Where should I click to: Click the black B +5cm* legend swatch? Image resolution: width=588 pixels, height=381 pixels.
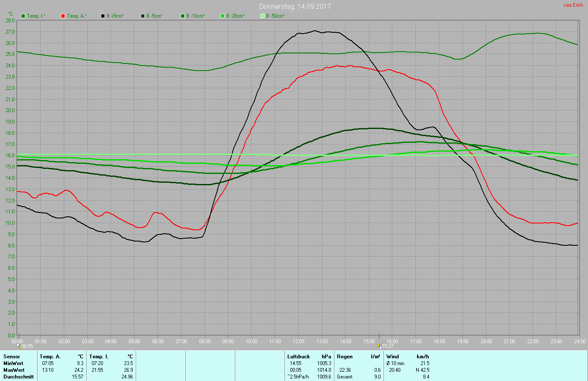(x=103, y=16)
